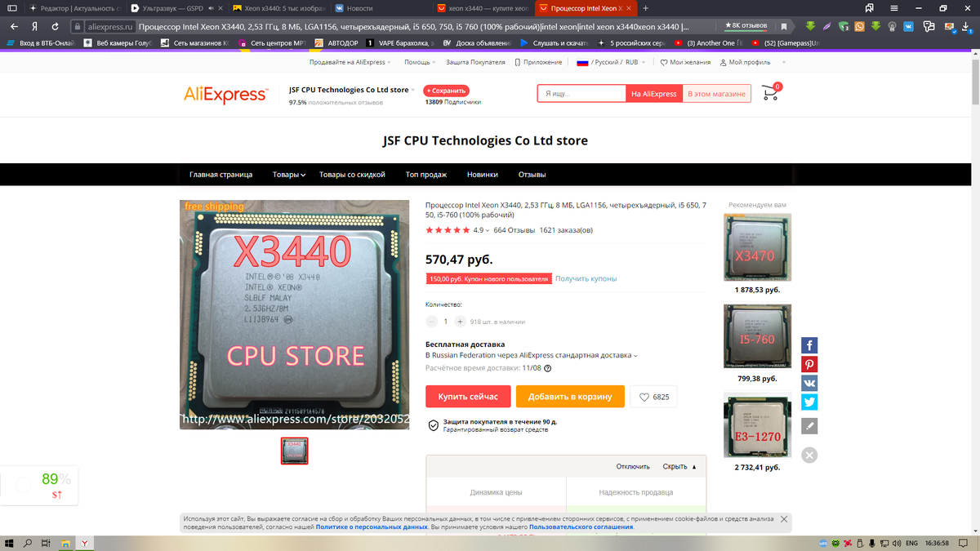This screenshot has width=980, height=551.
Task: Open the 664 Отзывы reviews link
Action: click(514, 230)
